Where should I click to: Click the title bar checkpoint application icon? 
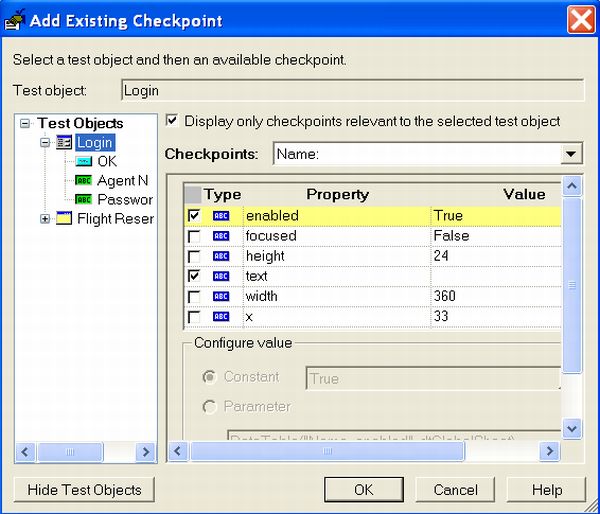[x=15, y=20]
